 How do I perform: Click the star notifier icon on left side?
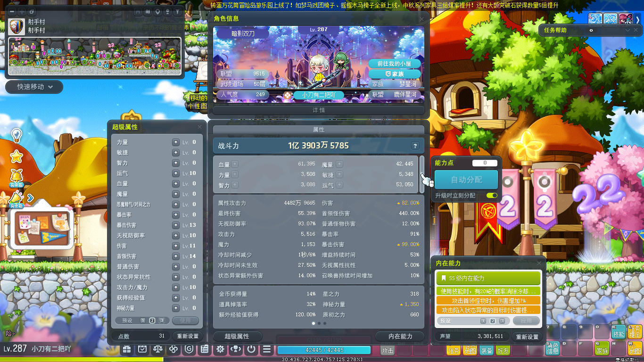17,156
